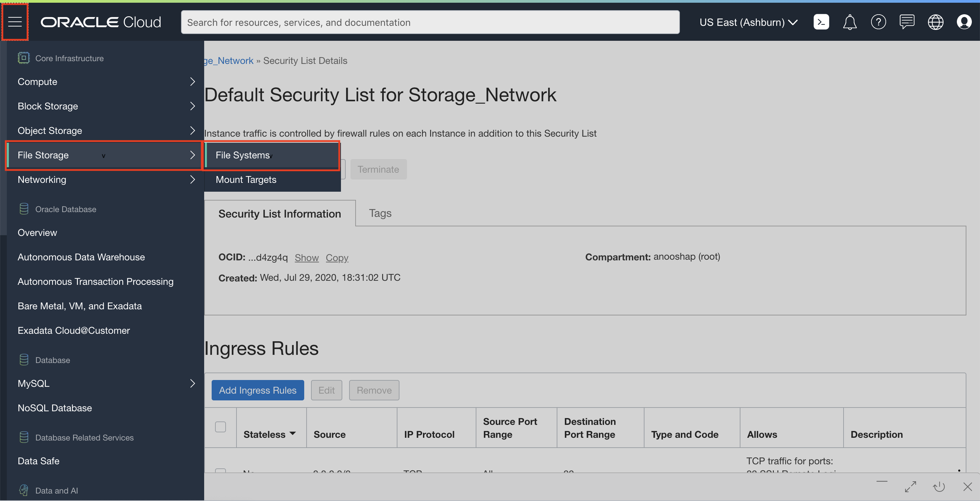Expand the MySQL submenu arrow

192,383
